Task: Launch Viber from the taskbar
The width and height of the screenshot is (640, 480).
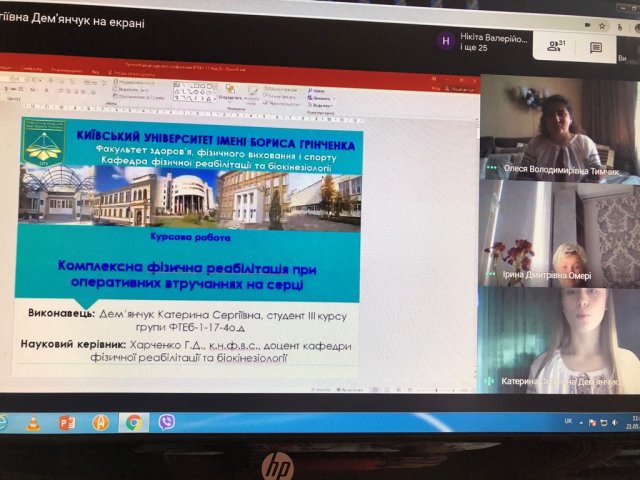Action: [166, 423]
